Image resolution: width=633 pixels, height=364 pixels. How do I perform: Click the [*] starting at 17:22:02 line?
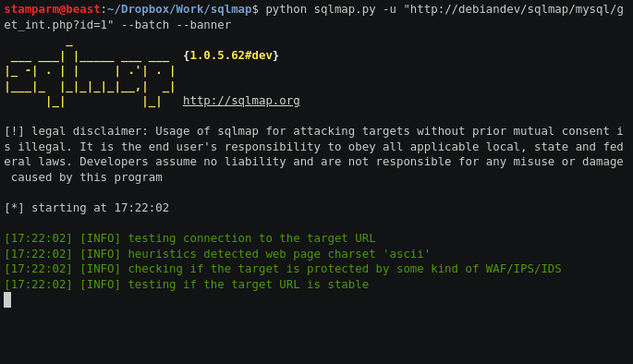click(x=86, y=208)
